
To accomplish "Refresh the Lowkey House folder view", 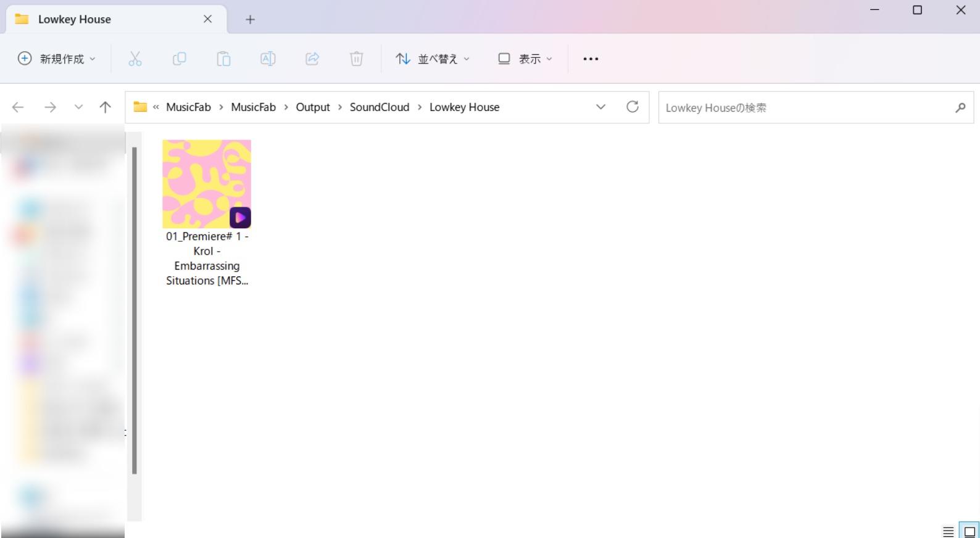I will [633, 107].
